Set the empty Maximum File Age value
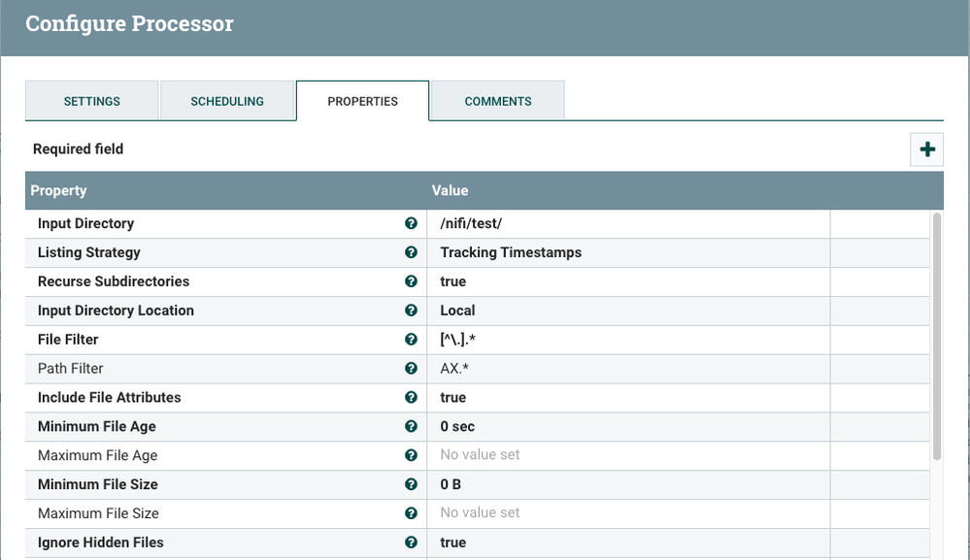970x560 pixels. click(x=627, y=455)
